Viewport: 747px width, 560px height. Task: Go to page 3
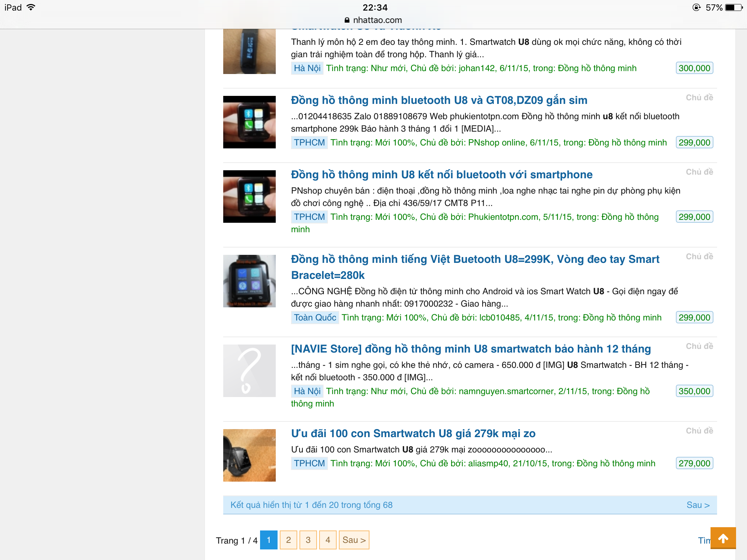point(308,540)
